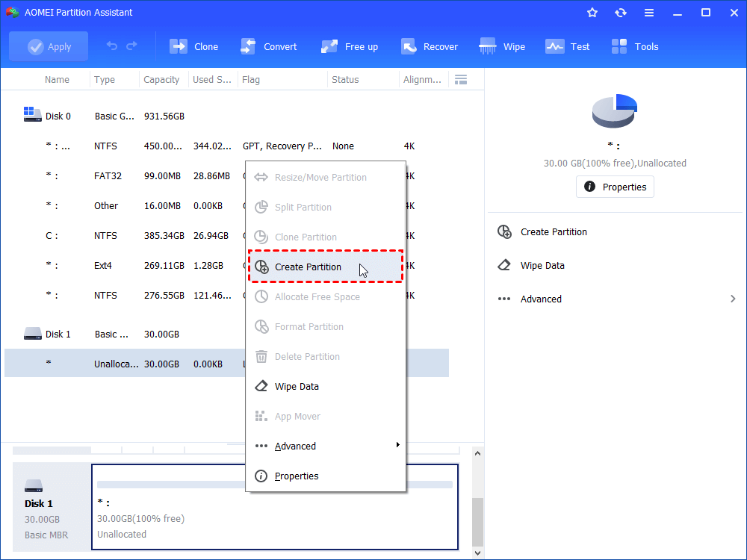Select the NTFS Recovery partition row
The image size is (747, 560).
pos(226,146)
